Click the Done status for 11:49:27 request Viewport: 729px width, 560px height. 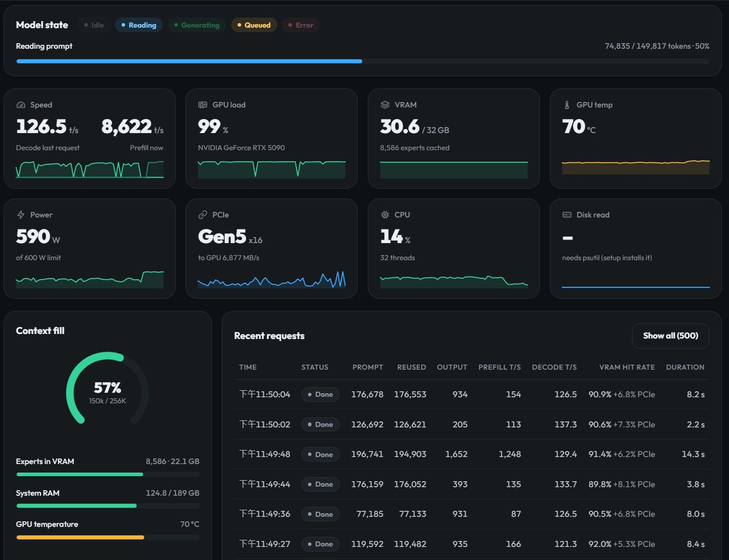(x=321, y=544)
